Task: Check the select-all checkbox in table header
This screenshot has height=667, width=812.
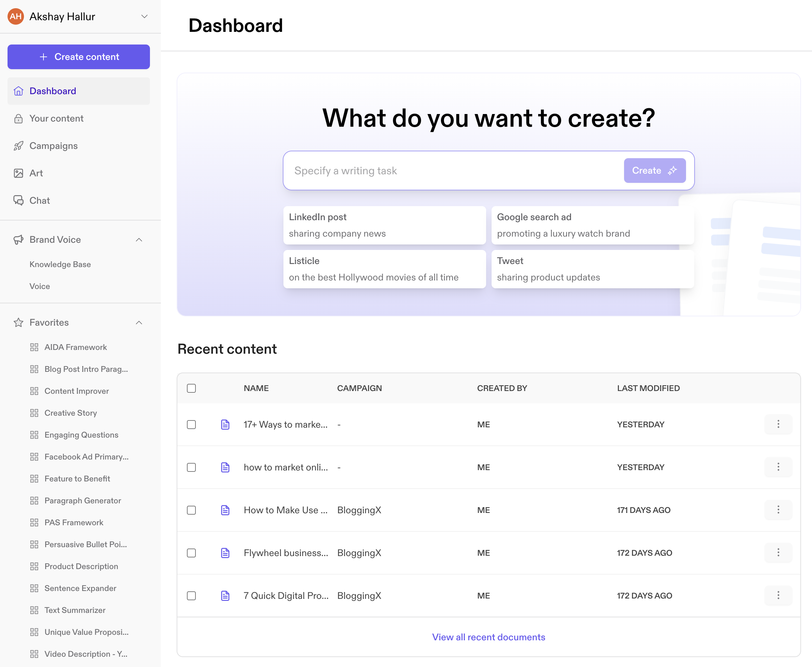Action: tap(191, 388)
